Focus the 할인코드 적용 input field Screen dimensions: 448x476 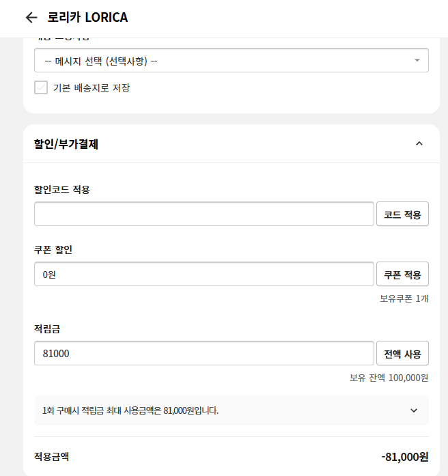pos(204,214)
